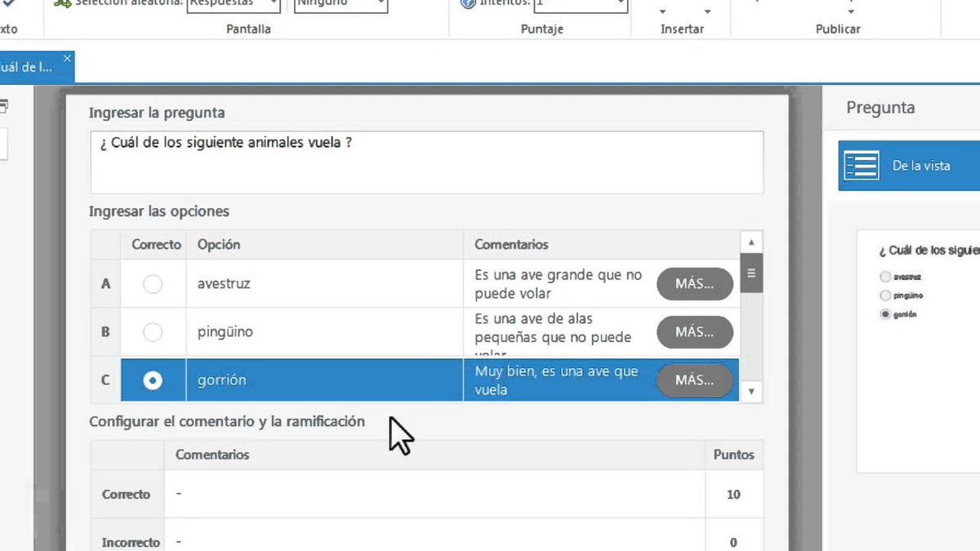Mark avestruz option A as correct
Screen dimensions: 980x551
[153, 284]
